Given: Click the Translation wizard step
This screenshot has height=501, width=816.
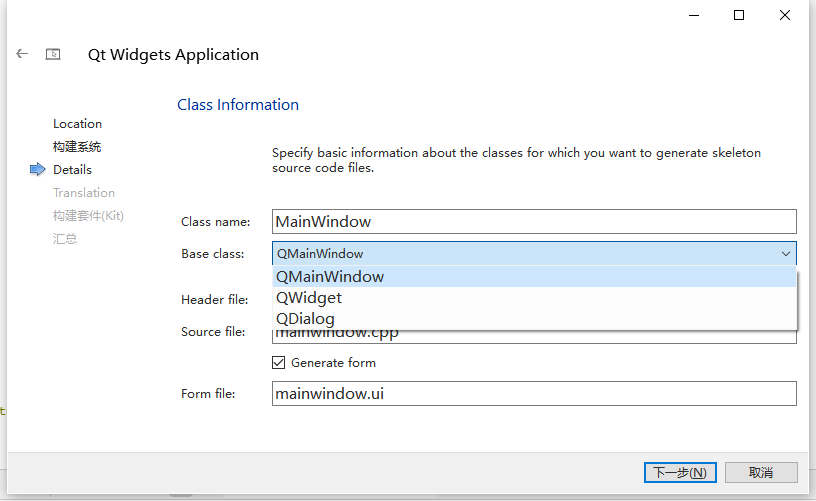Looking at the screenshot, I should 84,192.
